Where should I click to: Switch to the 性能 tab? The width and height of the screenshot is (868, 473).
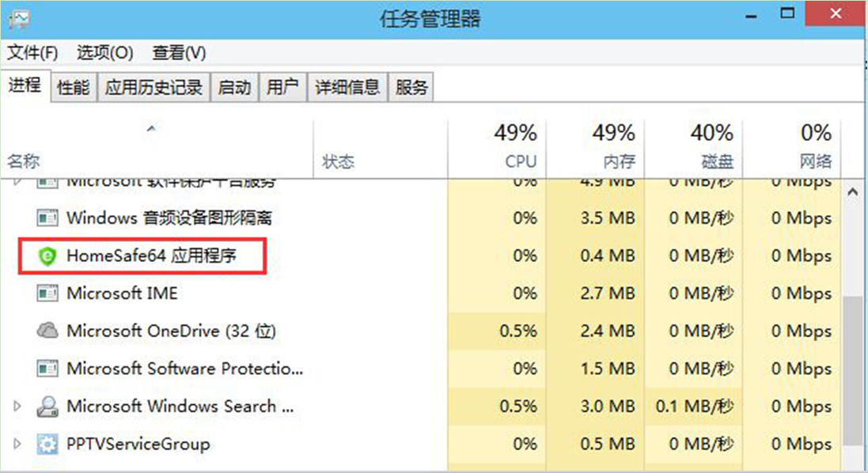point(73,88)
